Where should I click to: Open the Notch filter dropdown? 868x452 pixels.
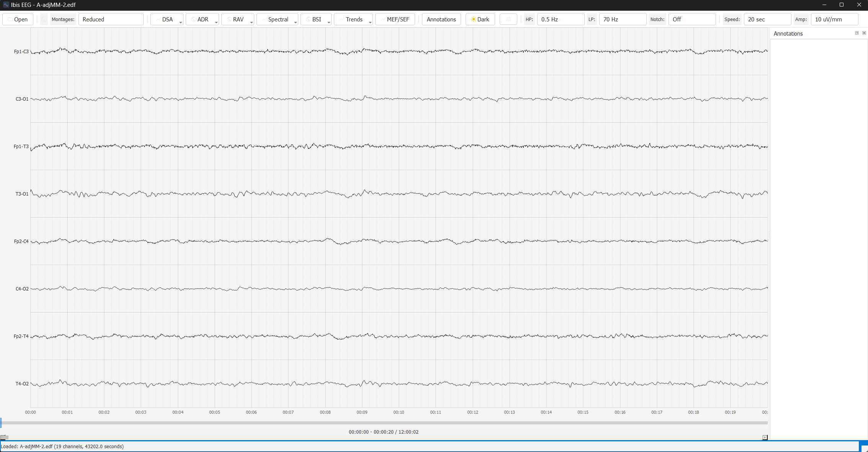click(x=691, y=19)
